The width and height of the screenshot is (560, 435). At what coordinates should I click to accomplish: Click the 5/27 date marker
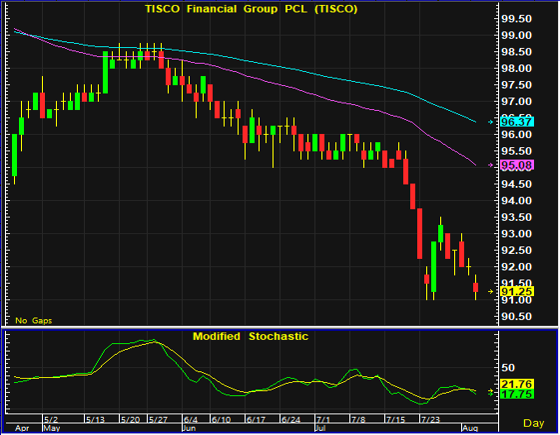(158, 419)
